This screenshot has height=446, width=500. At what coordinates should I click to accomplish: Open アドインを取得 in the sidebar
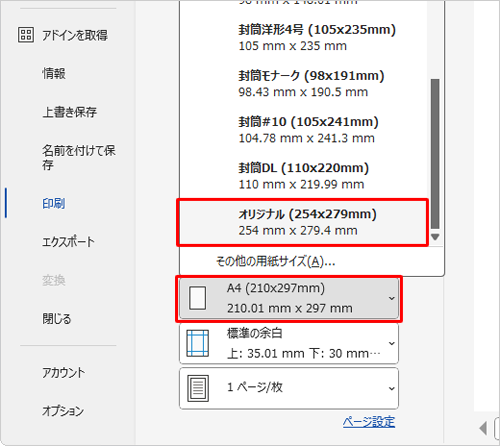click(x=63, y=35)
